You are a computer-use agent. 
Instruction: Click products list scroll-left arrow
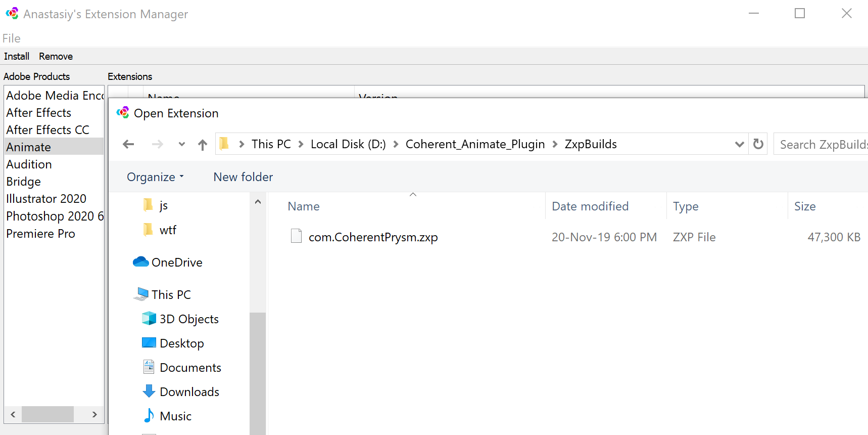coord(13,414)
